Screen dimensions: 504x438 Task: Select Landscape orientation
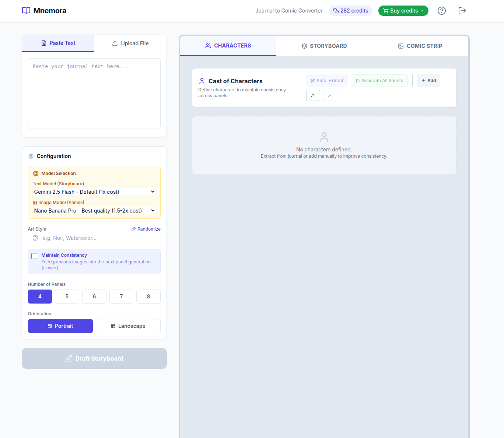[x=128, y=326]
